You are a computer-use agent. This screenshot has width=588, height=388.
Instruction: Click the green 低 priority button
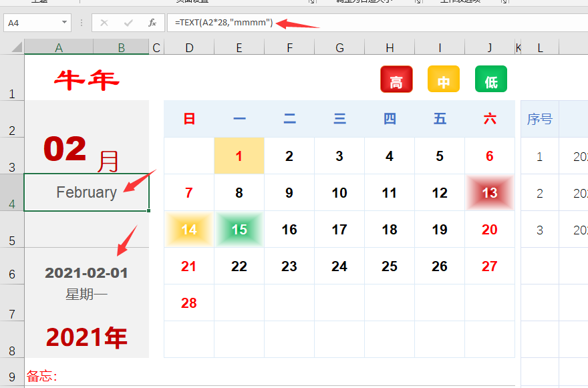click(x=491, y=79)
